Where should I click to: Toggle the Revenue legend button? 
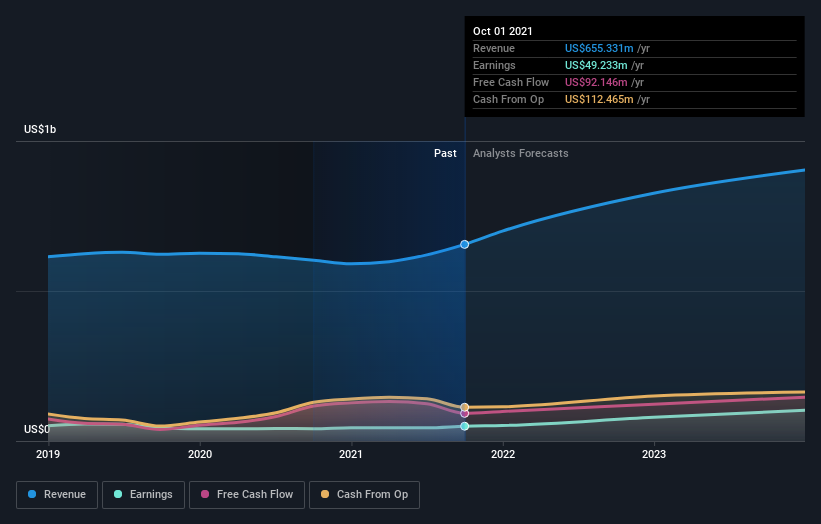(x=57, y=495)
